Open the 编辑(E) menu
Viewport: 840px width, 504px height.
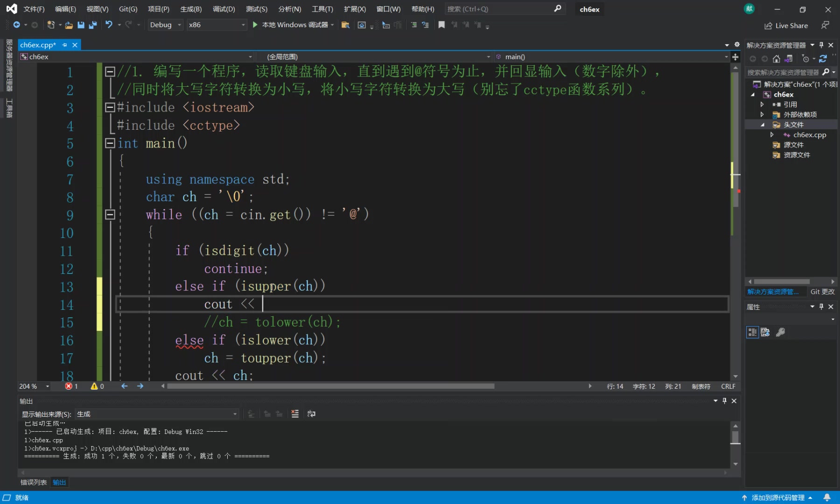point(65,9)
